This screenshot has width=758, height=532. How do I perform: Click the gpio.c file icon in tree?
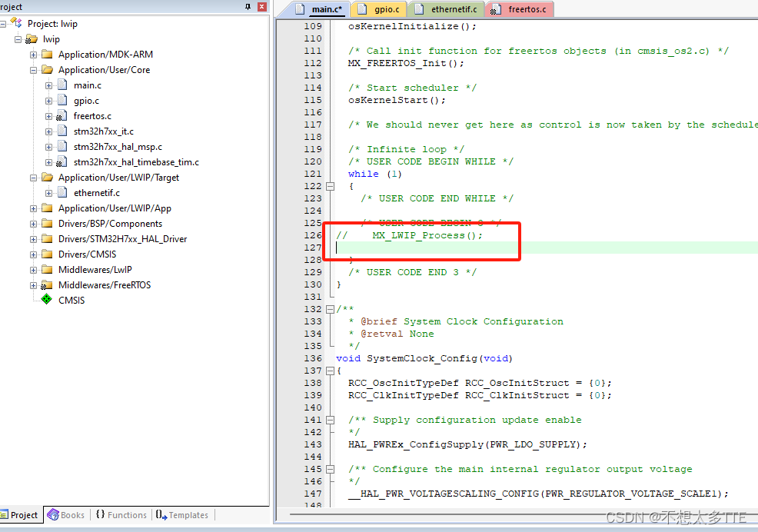point(61,100)
